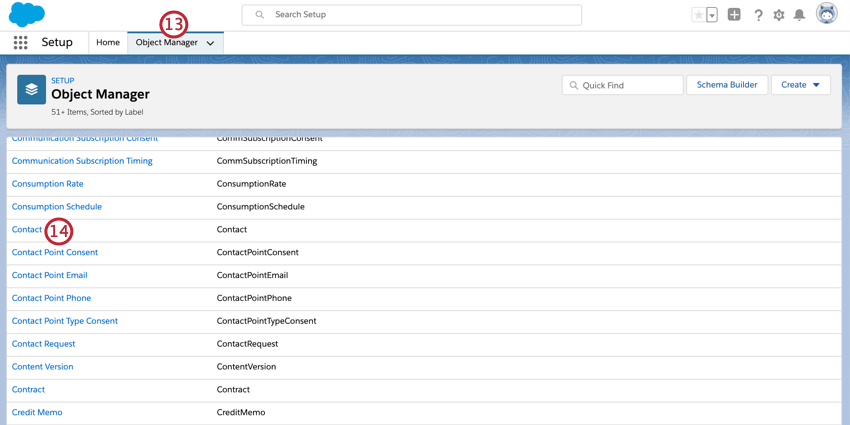Open the Help question mark icon
Screen dimensions: 850x425
tap(758, 15)
